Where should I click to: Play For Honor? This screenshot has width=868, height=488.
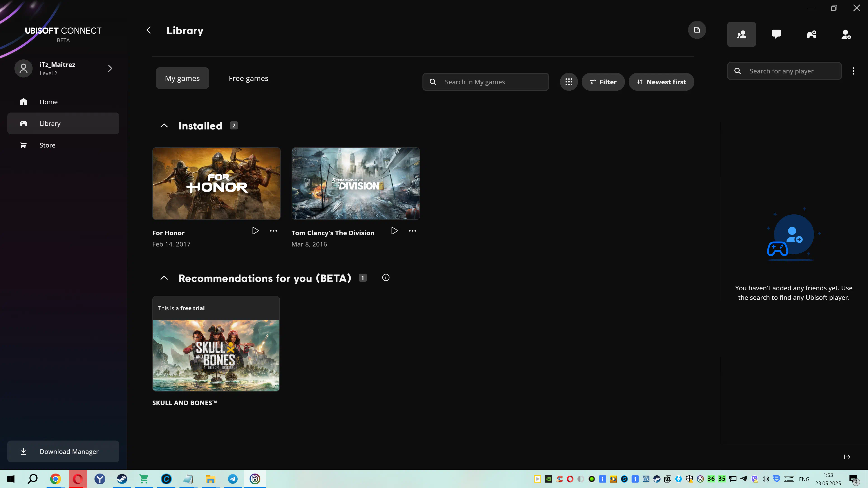255,231
